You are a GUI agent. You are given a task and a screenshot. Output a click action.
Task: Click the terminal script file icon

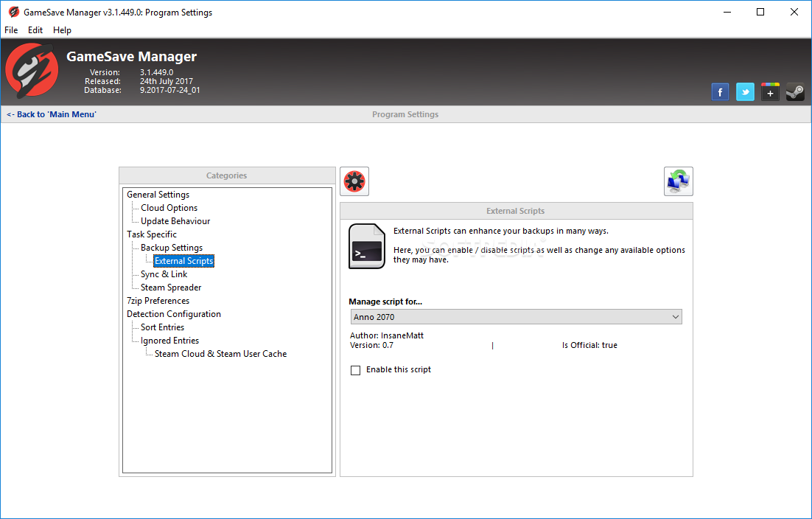coord(367,246)
